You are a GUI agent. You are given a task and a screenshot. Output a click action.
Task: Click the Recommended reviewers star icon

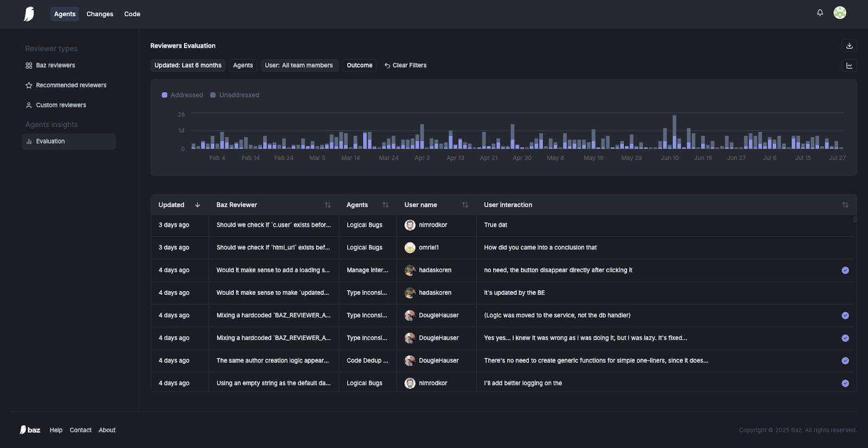point(29,85)
